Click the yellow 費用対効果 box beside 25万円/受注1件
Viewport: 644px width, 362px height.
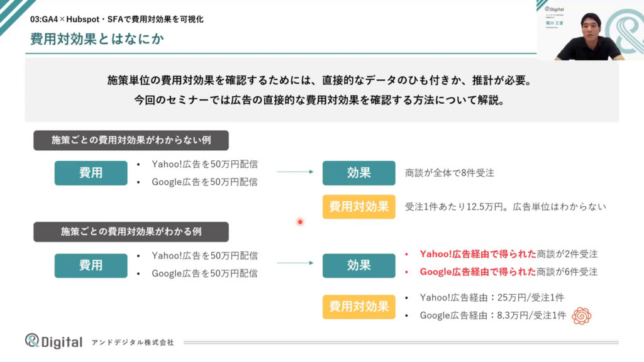[358, 307]
